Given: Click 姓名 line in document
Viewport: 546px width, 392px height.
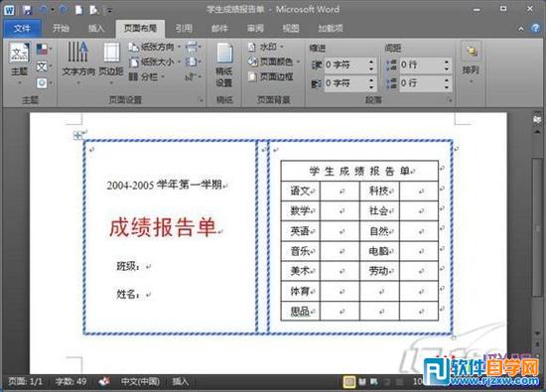Looking at the screenshot, I should [127, 294].
